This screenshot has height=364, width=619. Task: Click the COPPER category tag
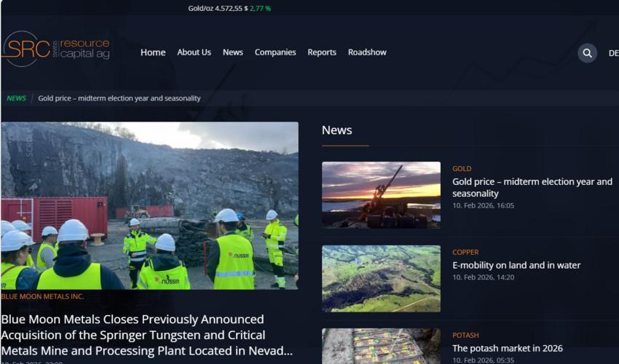click(x=465, y=253)
